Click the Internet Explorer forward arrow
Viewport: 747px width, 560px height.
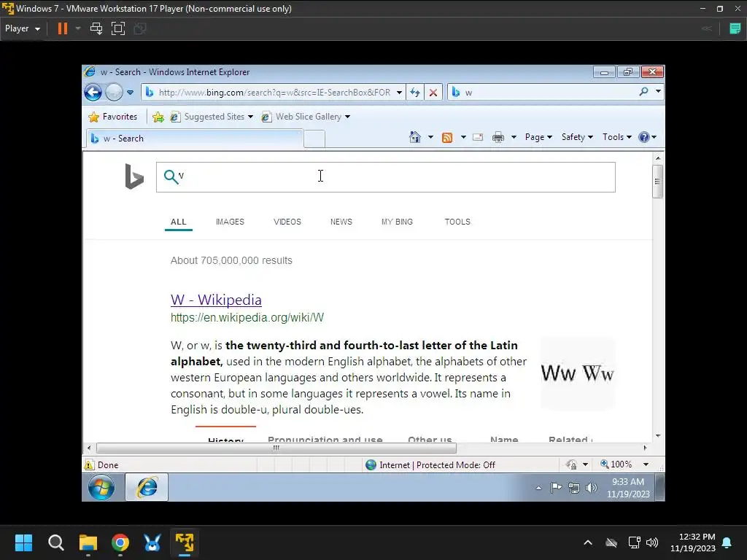point(114,93)
